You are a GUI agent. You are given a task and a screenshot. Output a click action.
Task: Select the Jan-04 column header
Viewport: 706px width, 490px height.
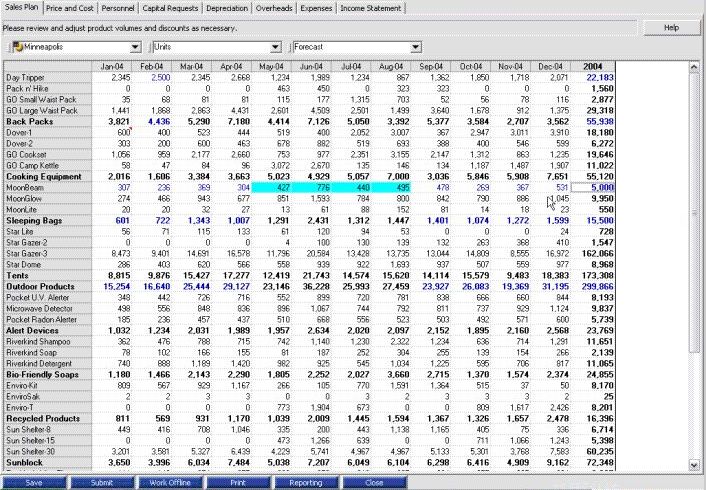(112, 66)
